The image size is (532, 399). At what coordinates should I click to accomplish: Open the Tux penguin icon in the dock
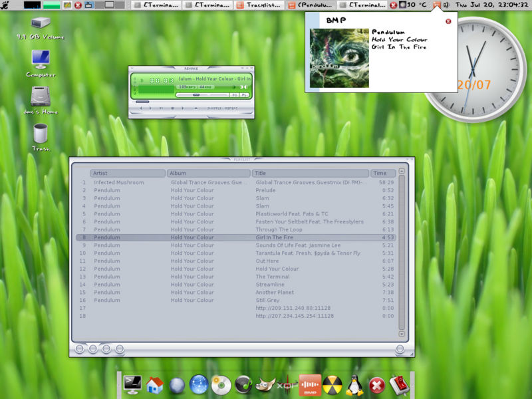(354, 385)
